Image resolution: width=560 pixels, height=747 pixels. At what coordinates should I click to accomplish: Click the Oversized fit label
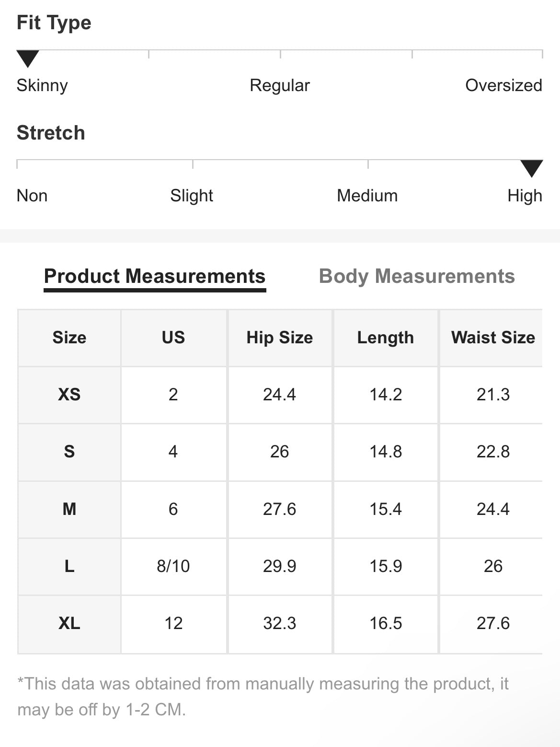tap(503, 85)
